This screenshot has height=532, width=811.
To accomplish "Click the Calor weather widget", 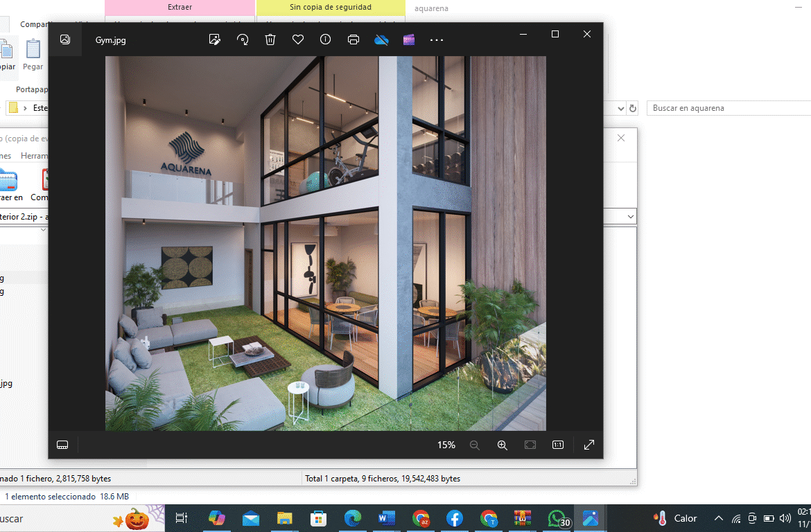I will coord(675,518).
